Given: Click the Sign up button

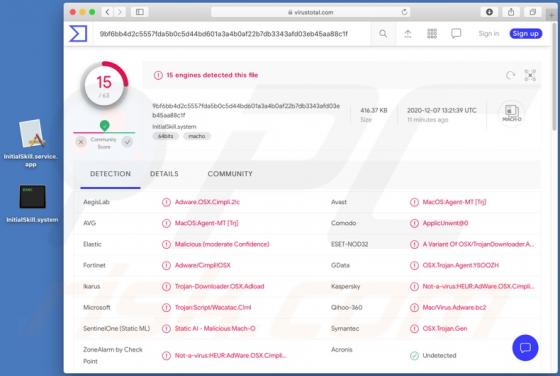Looking at the screenshot, I should (x=525, y=34).
